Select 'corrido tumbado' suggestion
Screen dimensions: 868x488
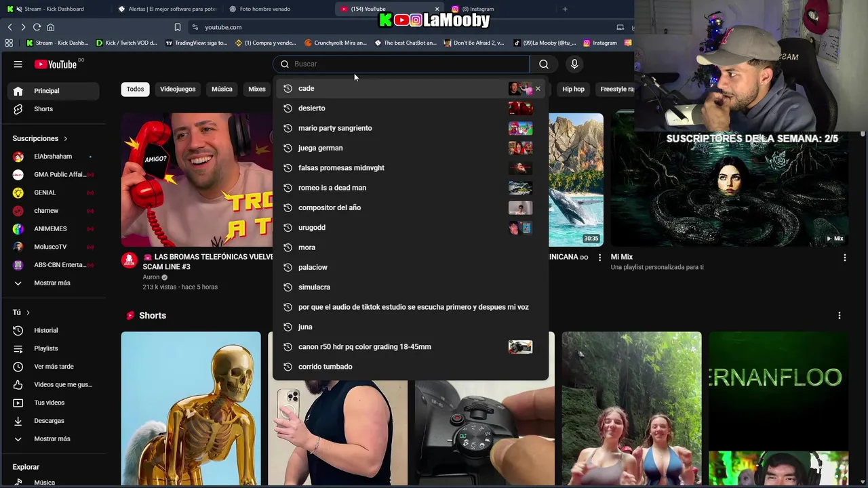[x=411, y=367]
